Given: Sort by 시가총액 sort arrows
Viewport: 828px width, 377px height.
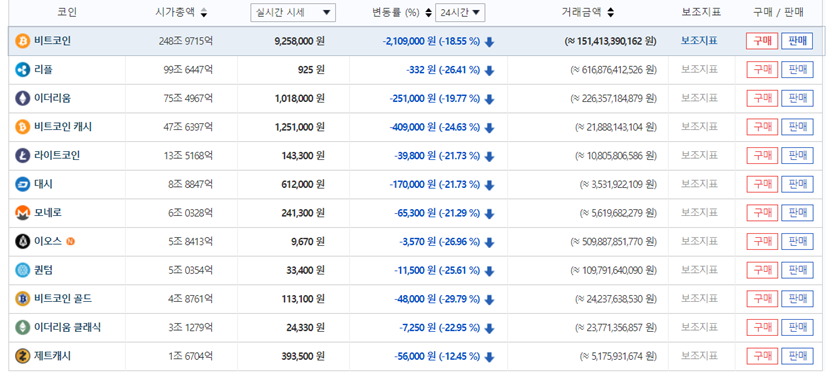Looking at the screenshot, I should point(204,13).
